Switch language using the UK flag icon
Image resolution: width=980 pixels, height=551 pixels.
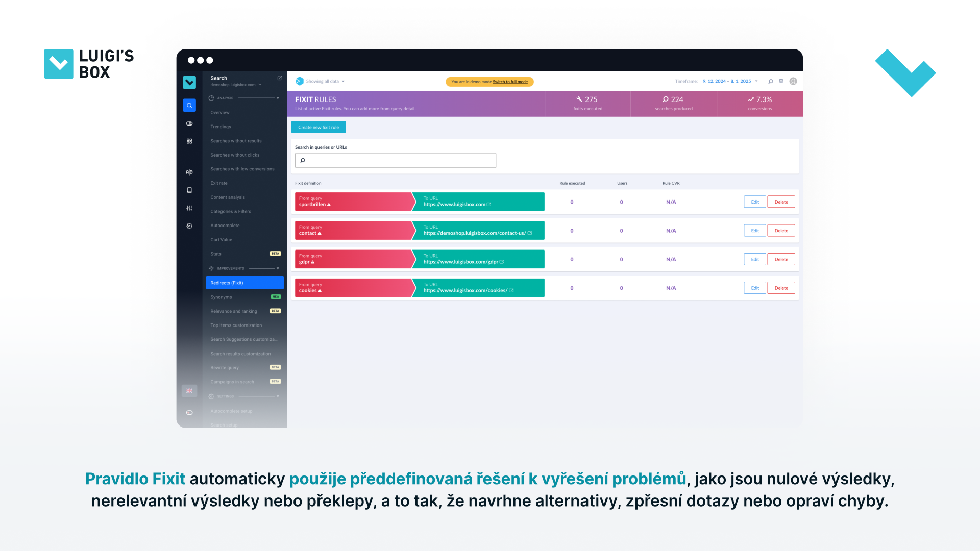point(189,391)
